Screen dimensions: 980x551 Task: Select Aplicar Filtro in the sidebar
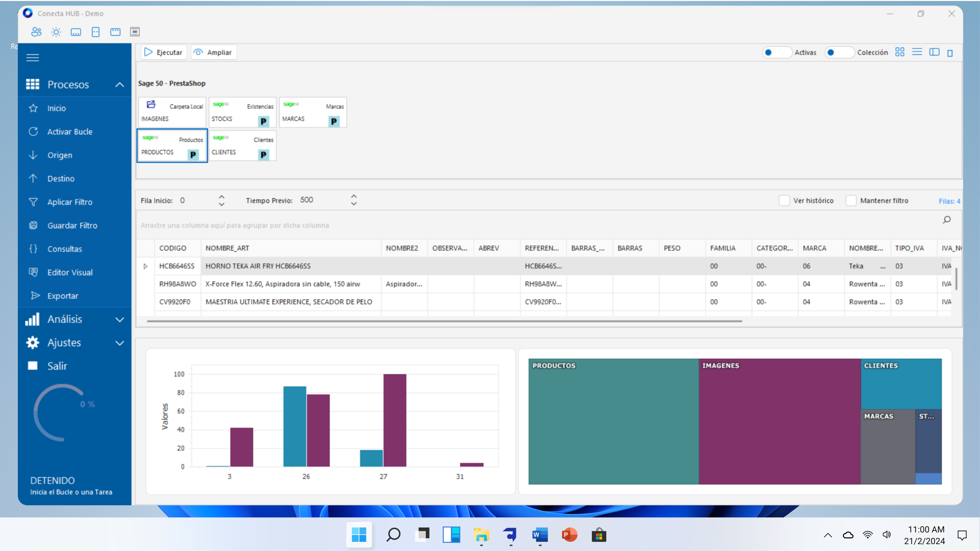(70, 202)
